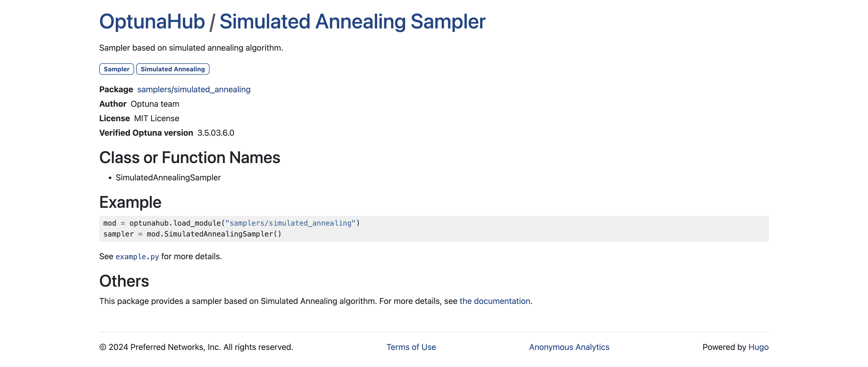This screenshot has width=868, height=367.
Task: Select the Simulated Annealing tag badge
Action: (173, 69)
